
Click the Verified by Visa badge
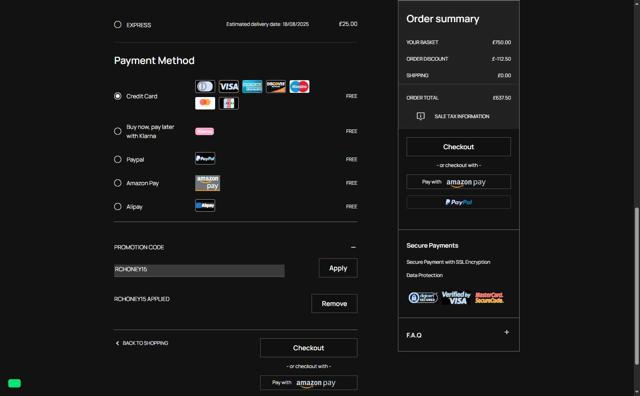tap(456, 298)
